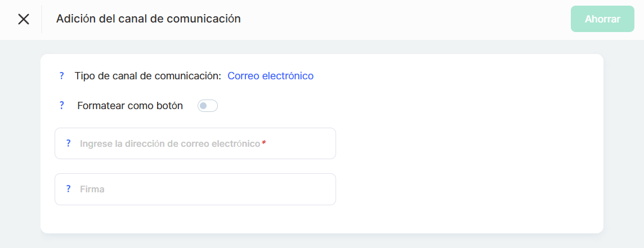Viewport: 644px width, 248px height.
Task: Click the gray page background below the form
Action: tap(321, 241)
